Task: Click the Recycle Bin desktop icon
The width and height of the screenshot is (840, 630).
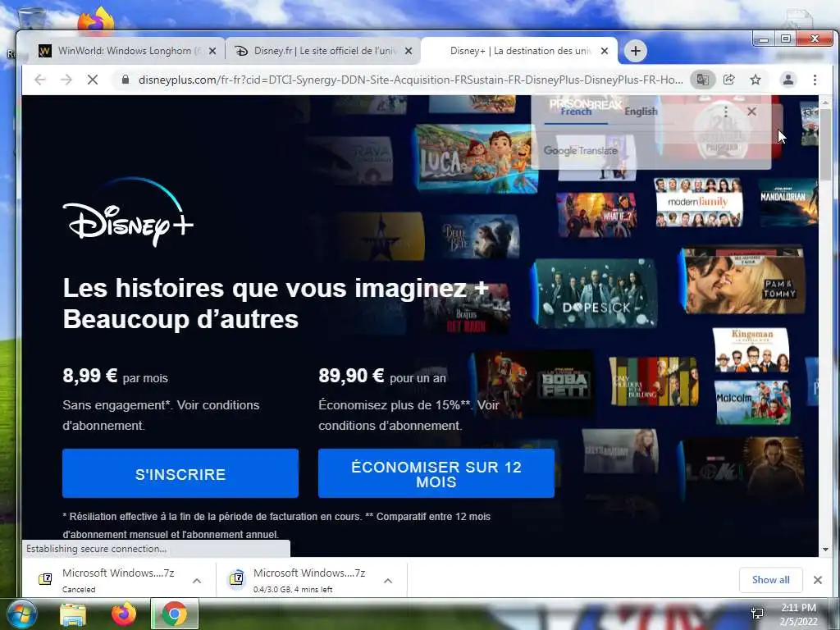Action: [31, 18]
